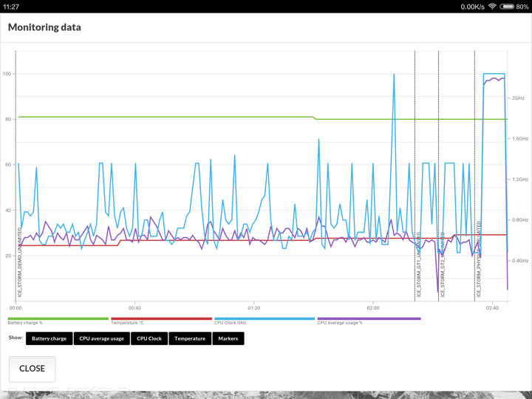Click the blue CPU Clock legend bar

click(265, 318)
